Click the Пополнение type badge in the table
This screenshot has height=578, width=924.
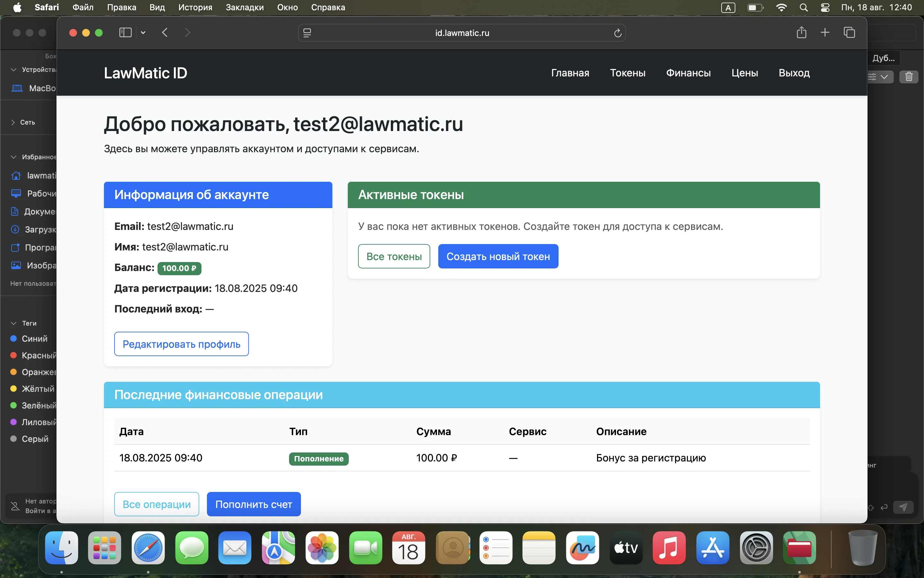(319, 458)
